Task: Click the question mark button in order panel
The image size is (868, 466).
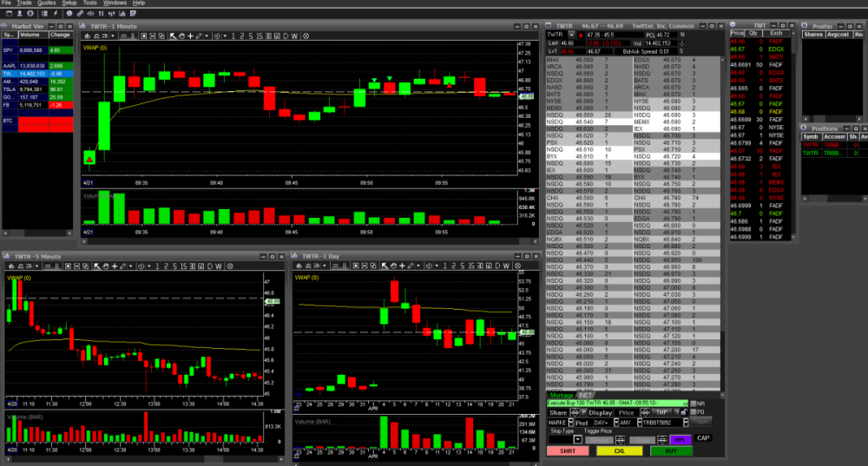Action: click(677, 412)
